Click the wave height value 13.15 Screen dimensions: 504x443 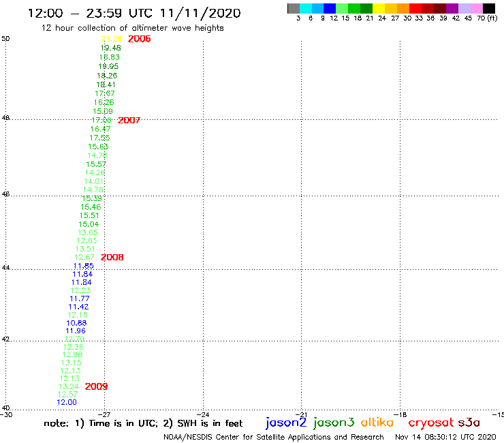72,363
